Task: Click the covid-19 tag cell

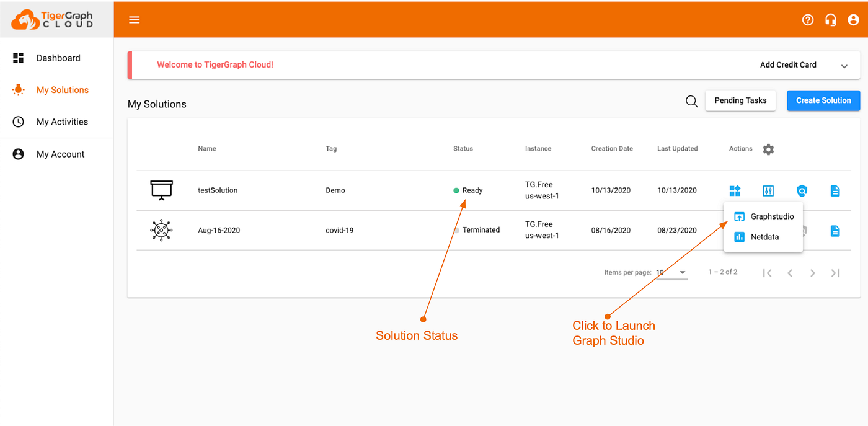Action: [340, 230]
